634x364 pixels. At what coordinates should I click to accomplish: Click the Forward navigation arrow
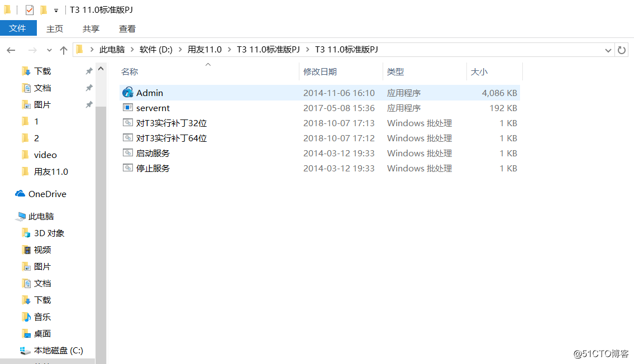(x=32, y=50)
